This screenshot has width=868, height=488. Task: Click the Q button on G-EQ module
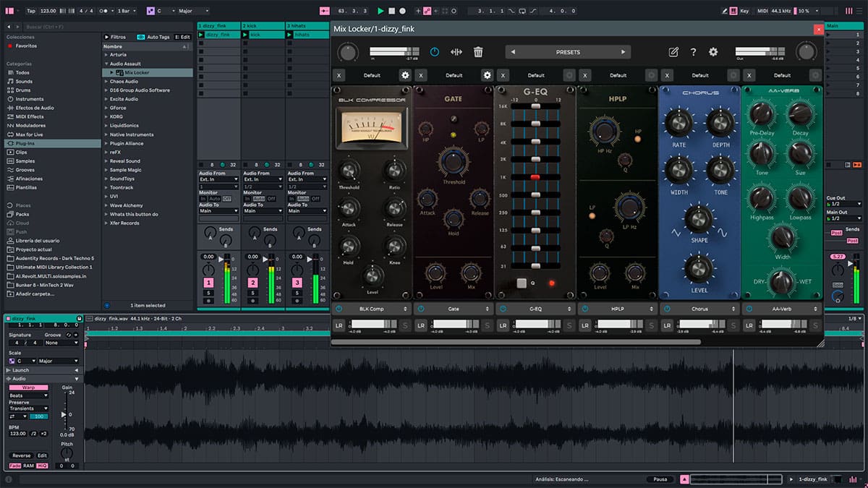522,283
